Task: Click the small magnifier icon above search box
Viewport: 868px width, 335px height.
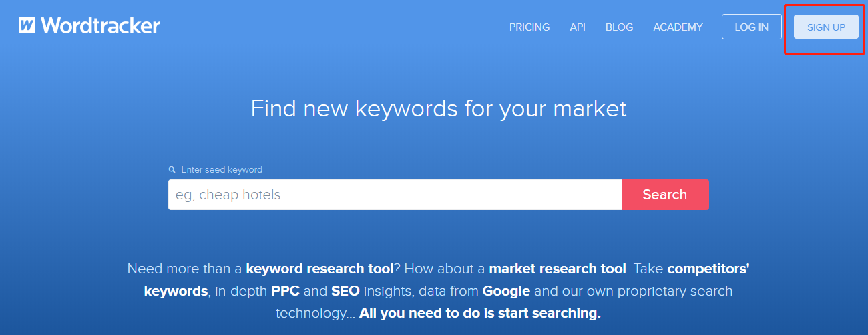Action: 172,170
